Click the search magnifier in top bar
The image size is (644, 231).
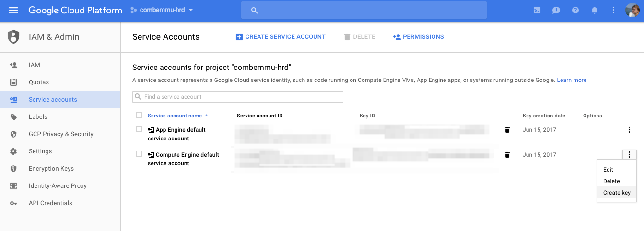coord(255,10)
